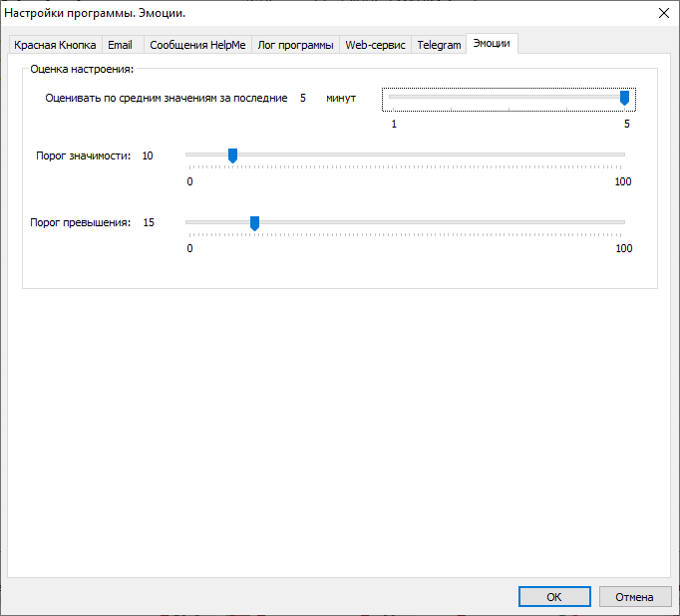The height and width of the screenshot is (616, 680).
Task: Click the Порог превышения slider thumb
Action: pyautogui.click(x=254, y=223)
